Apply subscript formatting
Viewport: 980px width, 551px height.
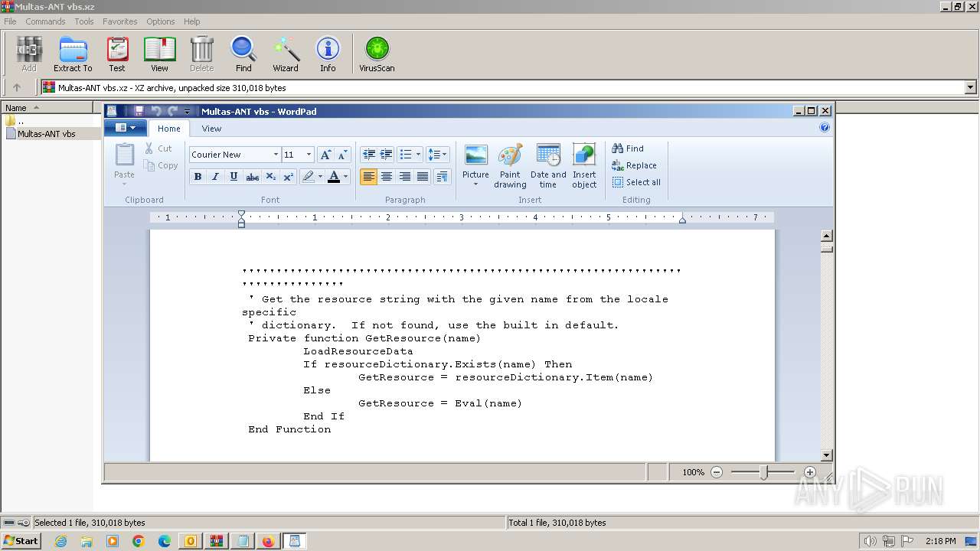pos(270,177)
